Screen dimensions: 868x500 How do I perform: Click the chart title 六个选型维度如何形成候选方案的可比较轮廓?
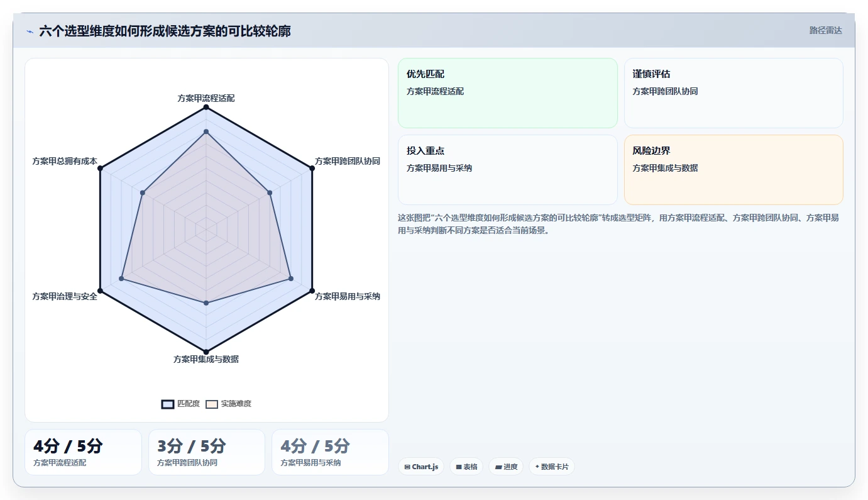point(165,31)
